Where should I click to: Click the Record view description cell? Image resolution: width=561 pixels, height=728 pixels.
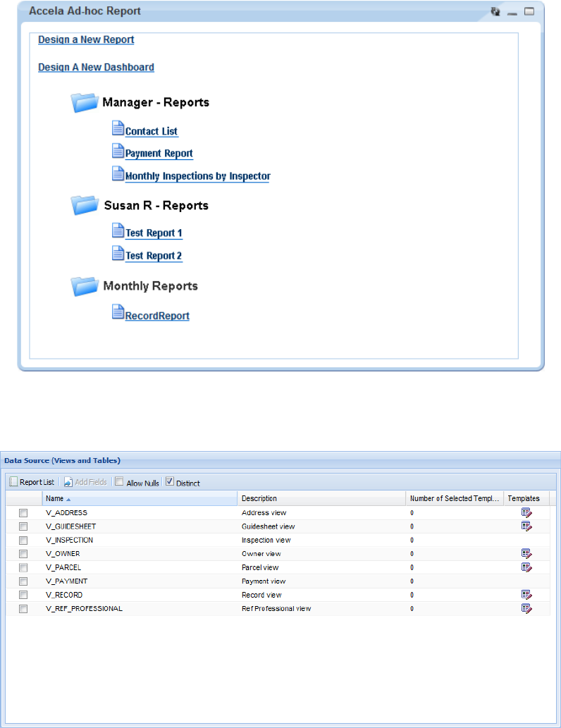click(x=261, y=596)
